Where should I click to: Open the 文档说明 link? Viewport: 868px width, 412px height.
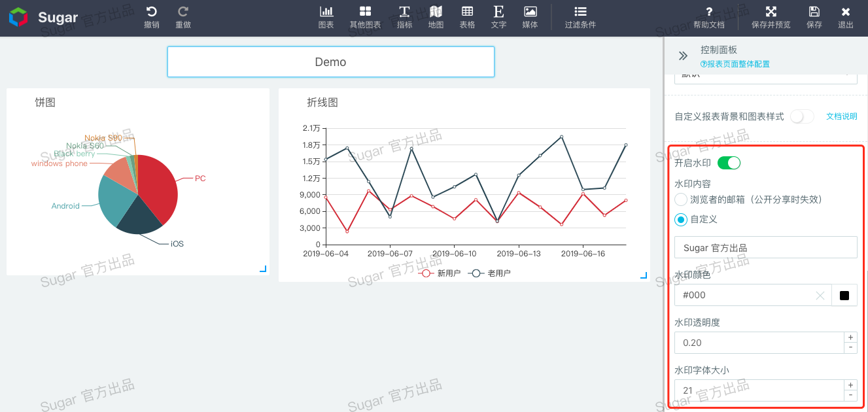[841, 116]
